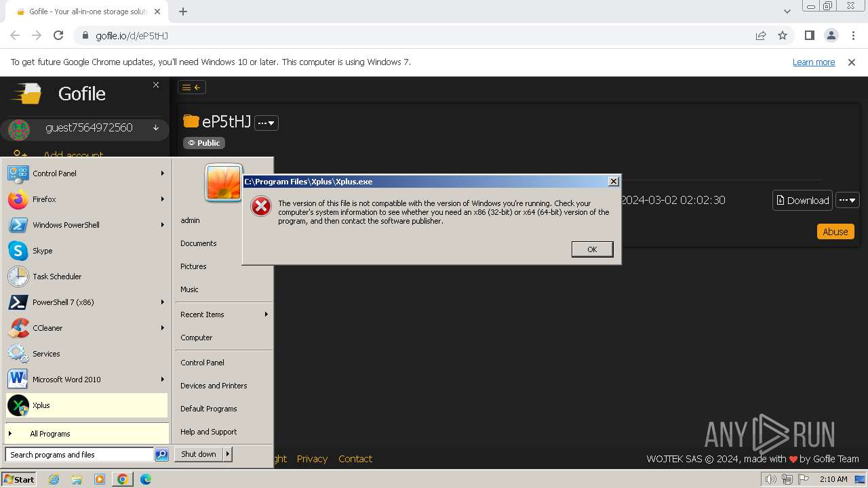Open Chrome side panel icon
This screenshot has height=488, width=868.
click(809, 35)
